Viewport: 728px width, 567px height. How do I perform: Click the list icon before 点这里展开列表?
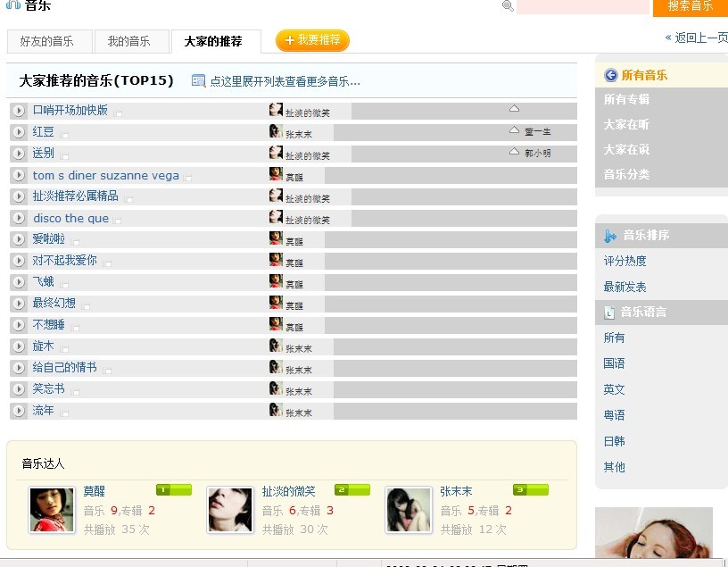click(x=198, y=81)
